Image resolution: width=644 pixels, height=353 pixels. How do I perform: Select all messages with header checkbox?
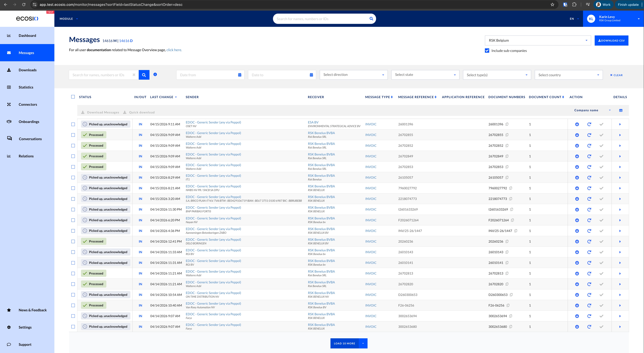pyautogui.click(x=73, y=97)
